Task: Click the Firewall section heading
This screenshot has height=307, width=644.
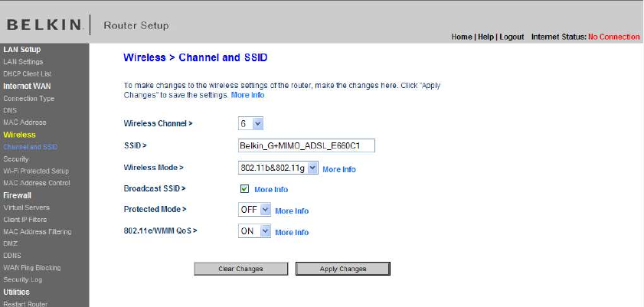Action: click(x=18, y=195)
